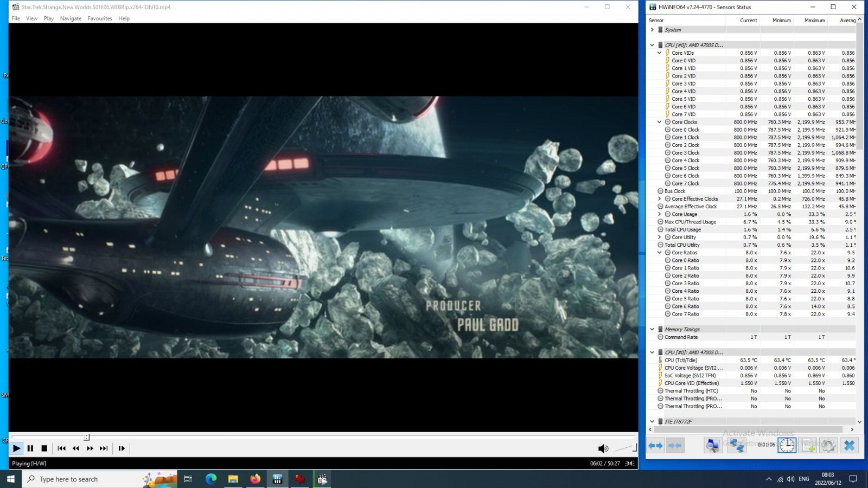Image resolution: width=868 pixels, height=488 pixels.
Task: Click the Playing [H/W] status text
Action: (29, 464)
